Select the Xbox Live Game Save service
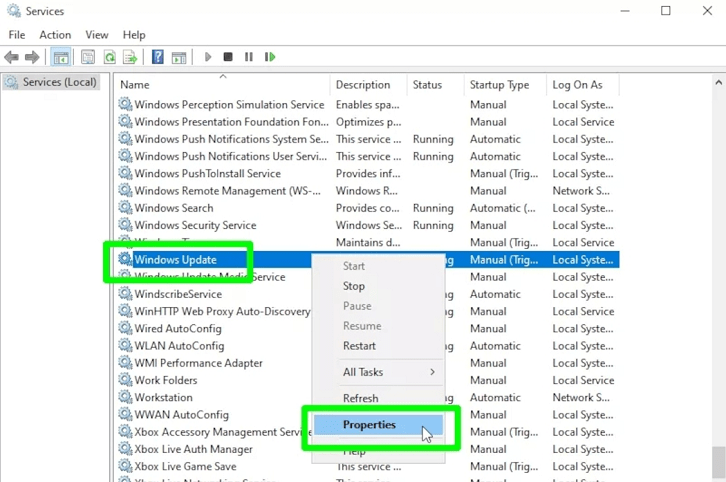Viewport: 726px width, 482px height. pyautogui.click(x=186, y=466)
